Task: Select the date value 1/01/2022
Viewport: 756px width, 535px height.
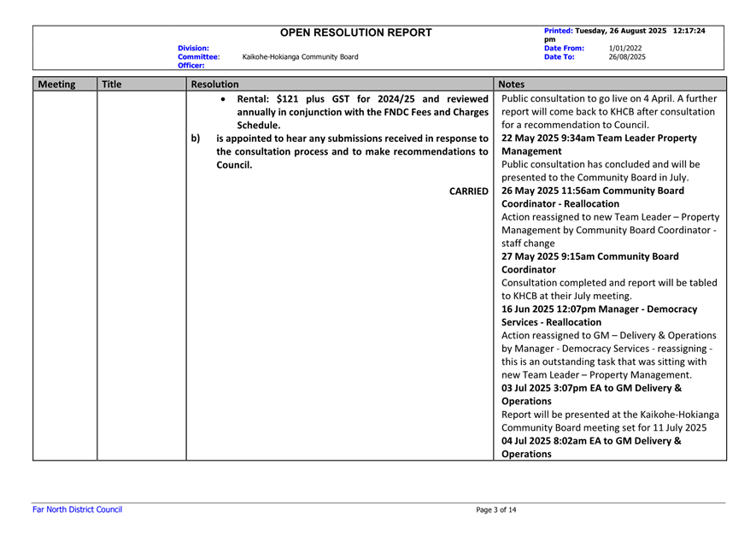Action: (624, 48)
